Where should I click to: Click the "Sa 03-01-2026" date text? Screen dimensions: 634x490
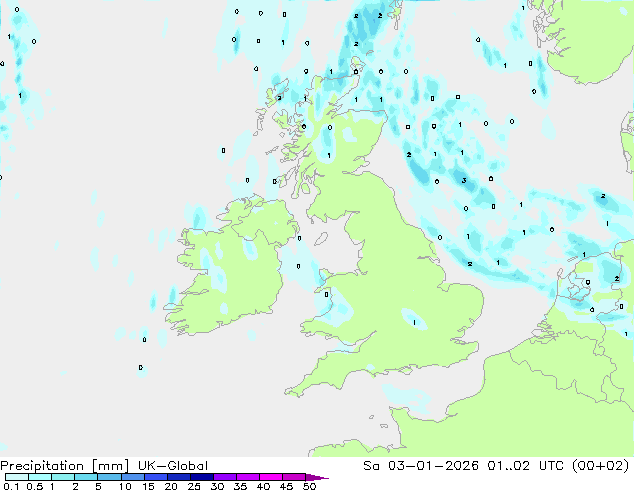pyautogui.click(x=421, y=466)
